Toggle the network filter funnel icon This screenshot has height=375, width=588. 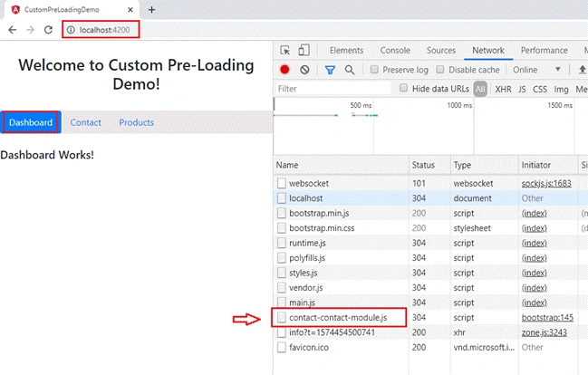pos(330,70)
